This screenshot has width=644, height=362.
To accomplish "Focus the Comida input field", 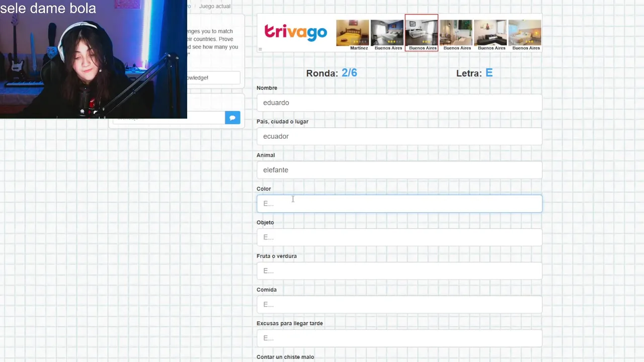I will click(399, 305).
